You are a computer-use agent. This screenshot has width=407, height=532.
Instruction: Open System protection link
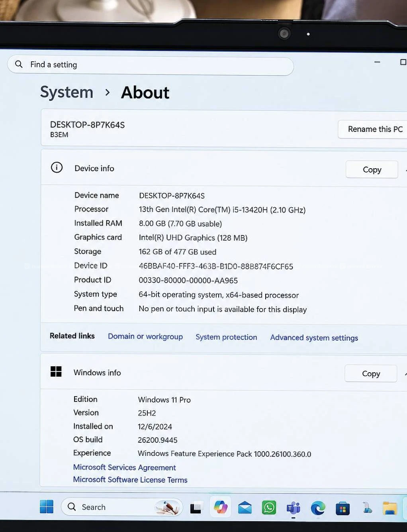point(226,337)
